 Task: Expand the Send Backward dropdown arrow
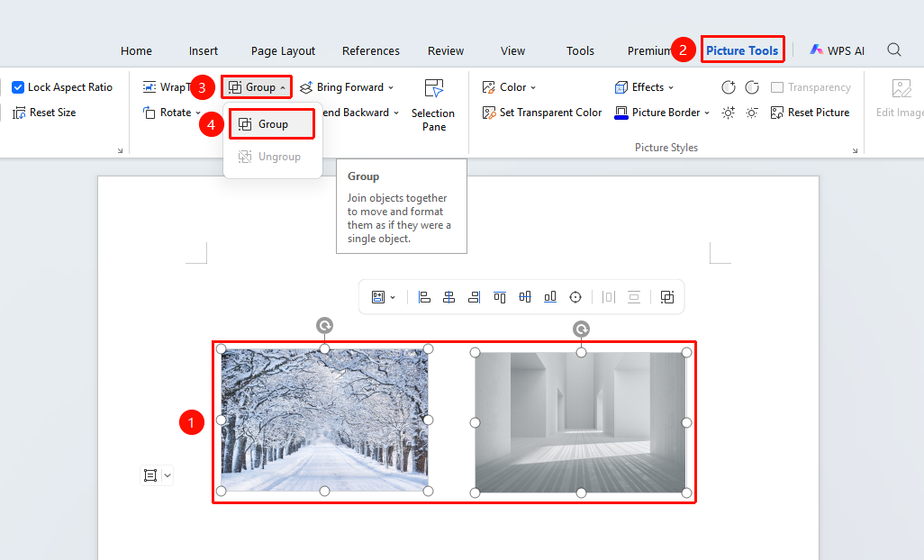(396, 113)
